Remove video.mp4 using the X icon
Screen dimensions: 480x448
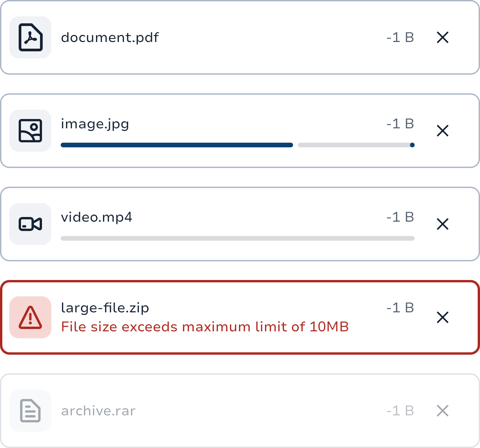click(443, 224)
